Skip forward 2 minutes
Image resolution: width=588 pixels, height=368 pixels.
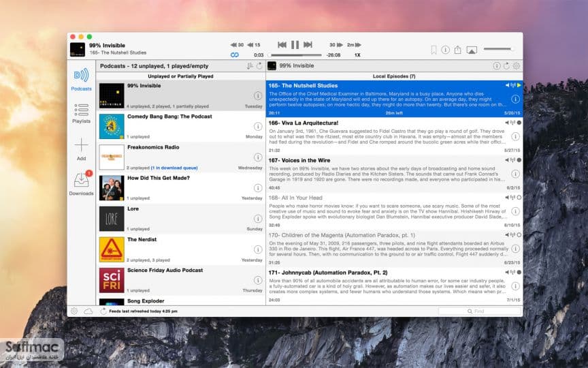pos(354,45)
